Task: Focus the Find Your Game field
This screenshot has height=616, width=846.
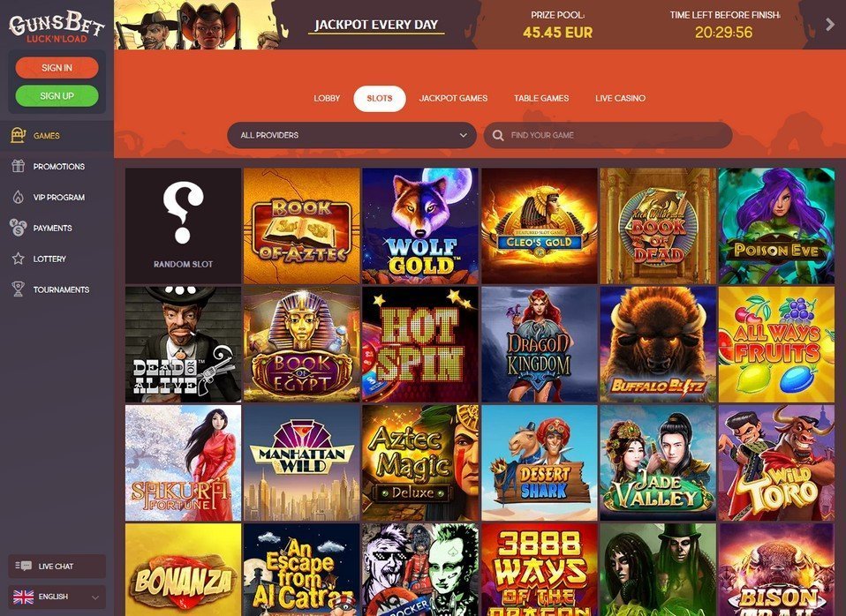Action: click(608, 135)
